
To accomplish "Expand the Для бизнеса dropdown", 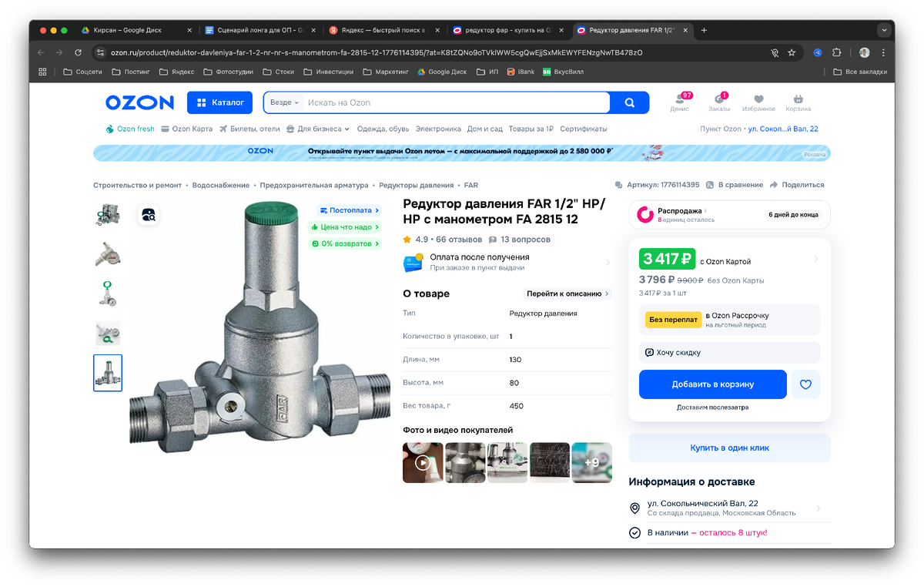I will [x=318, y=129].
